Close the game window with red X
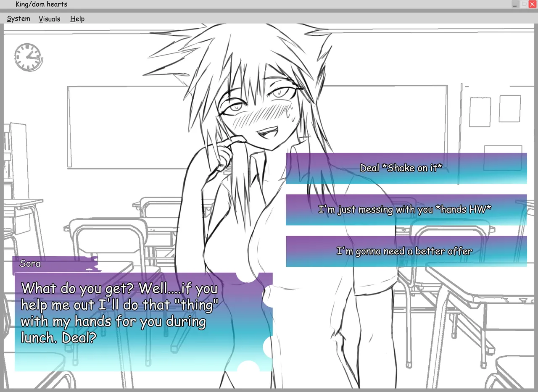538x392 pixels. pos(533,4)
